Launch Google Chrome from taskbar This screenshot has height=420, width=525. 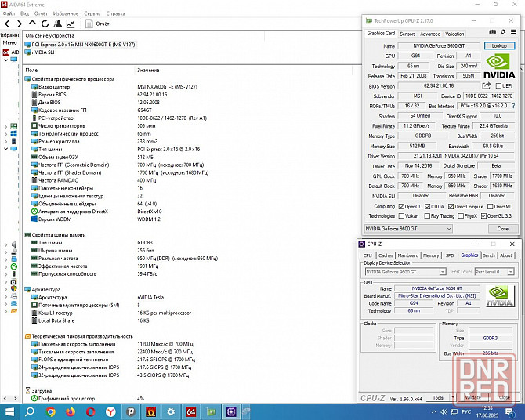[50, 411]
